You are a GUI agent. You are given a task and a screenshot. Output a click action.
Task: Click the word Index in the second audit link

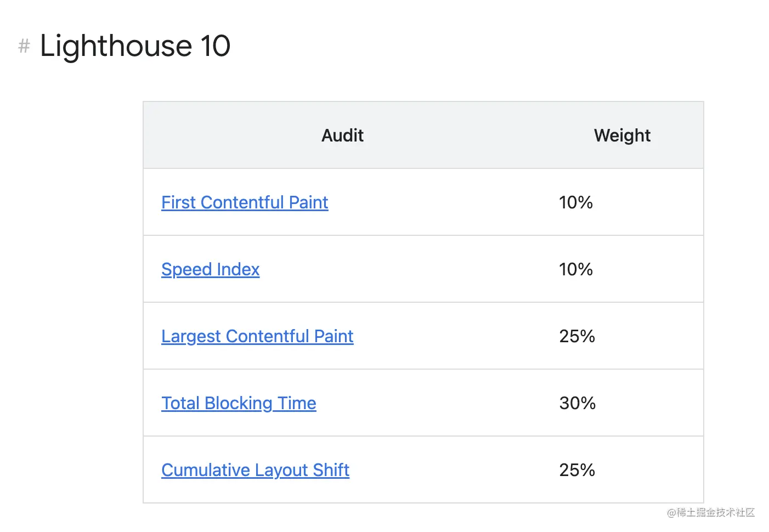pos(238,269)
